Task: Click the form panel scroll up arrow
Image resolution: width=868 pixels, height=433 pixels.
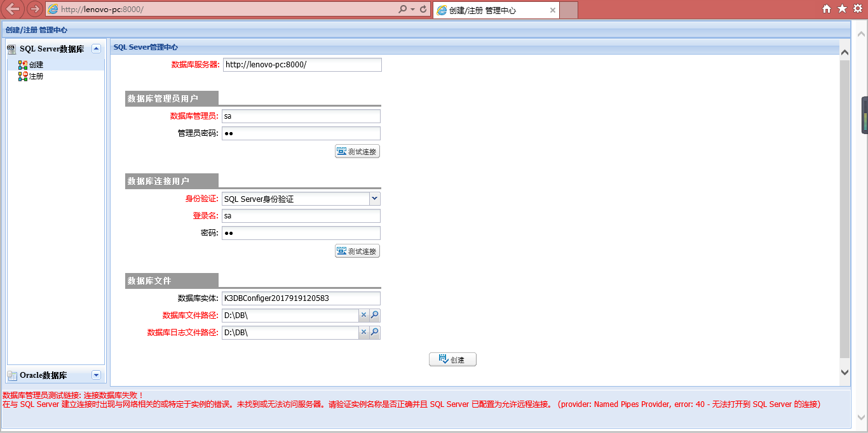Action: [x=844, y=53]
